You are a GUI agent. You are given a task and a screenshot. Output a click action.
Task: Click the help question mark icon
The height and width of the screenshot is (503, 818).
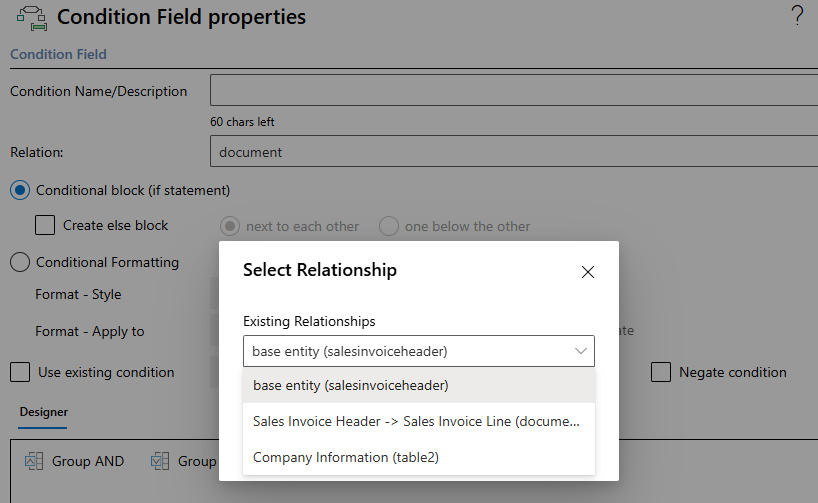[797, 16]
